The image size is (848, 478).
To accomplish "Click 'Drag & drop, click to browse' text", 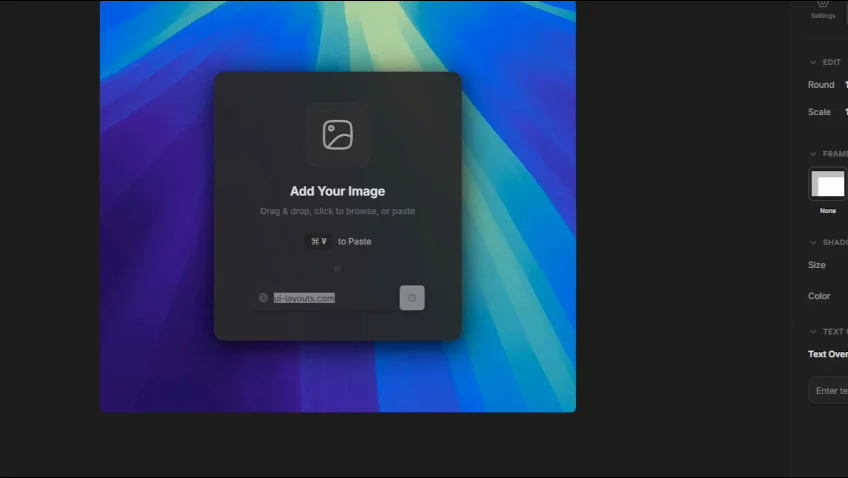I will click(x=337, y=211).
